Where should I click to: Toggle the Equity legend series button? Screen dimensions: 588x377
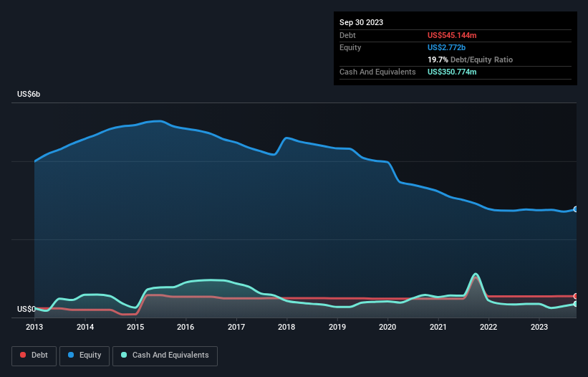coord(85,355)
